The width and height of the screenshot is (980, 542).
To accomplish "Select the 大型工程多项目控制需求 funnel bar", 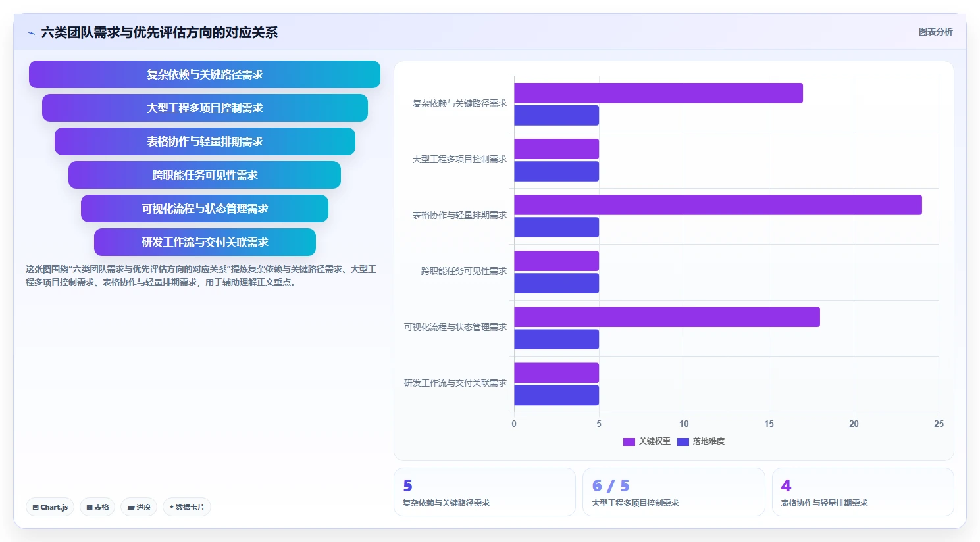I will pyautogui.click(x=205, y=108).
